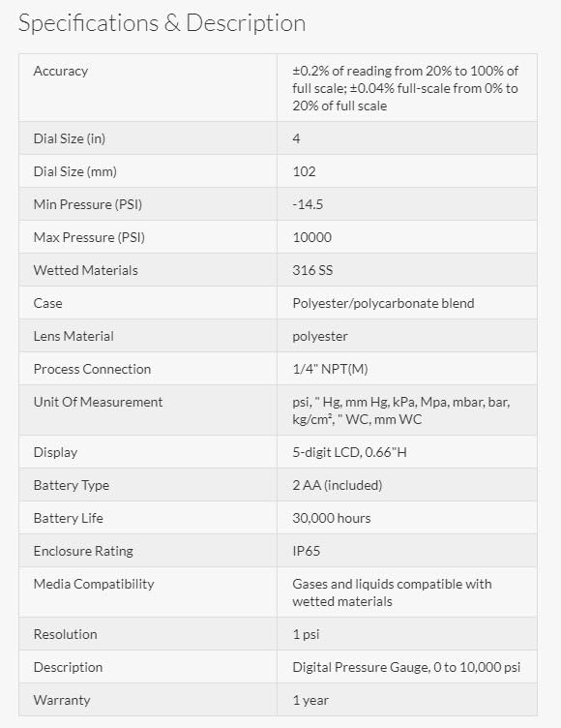Select the Min Pressure (PSI) value -14.5
The image size is (561, 728).
click(308, 204)
